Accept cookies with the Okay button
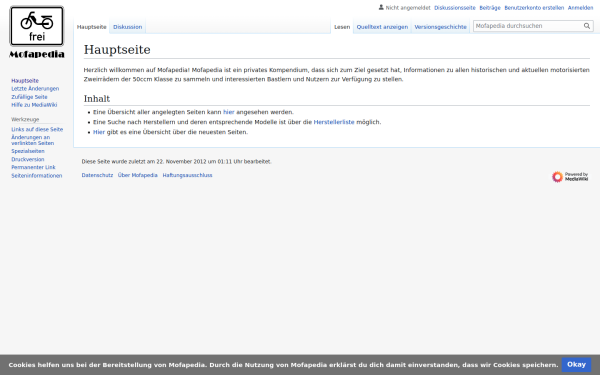The width and height of the screenshot is (600, 375). (x=576, y=365)
